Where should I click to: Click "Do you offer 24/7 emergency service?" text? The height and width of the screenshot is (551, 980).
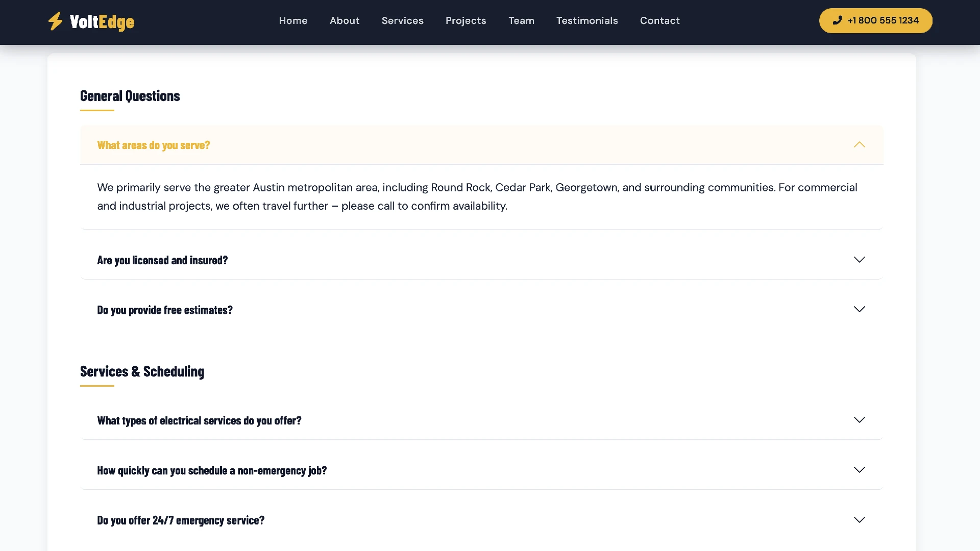[x=181, y=520]
